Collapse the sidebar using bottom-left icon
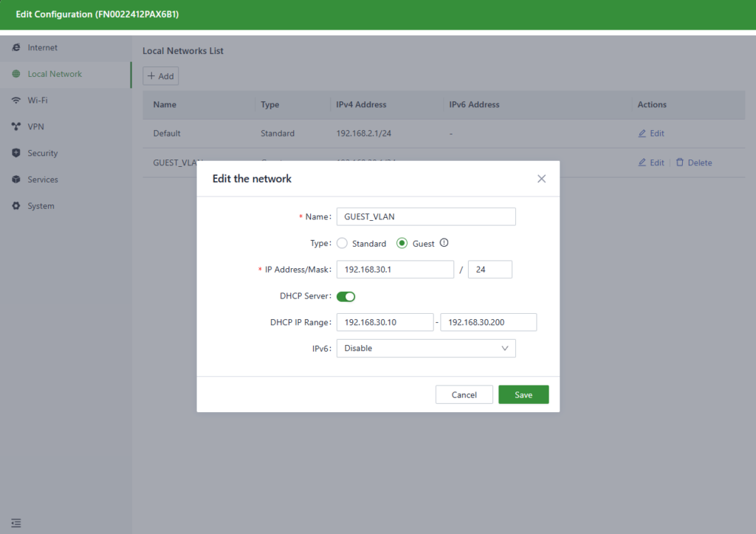 pos(16,522)
